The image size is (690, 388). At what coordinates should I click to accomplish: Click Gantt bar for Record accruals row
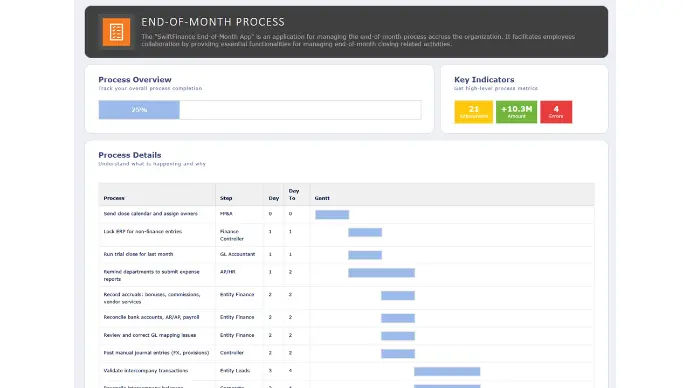pos(398,296)
